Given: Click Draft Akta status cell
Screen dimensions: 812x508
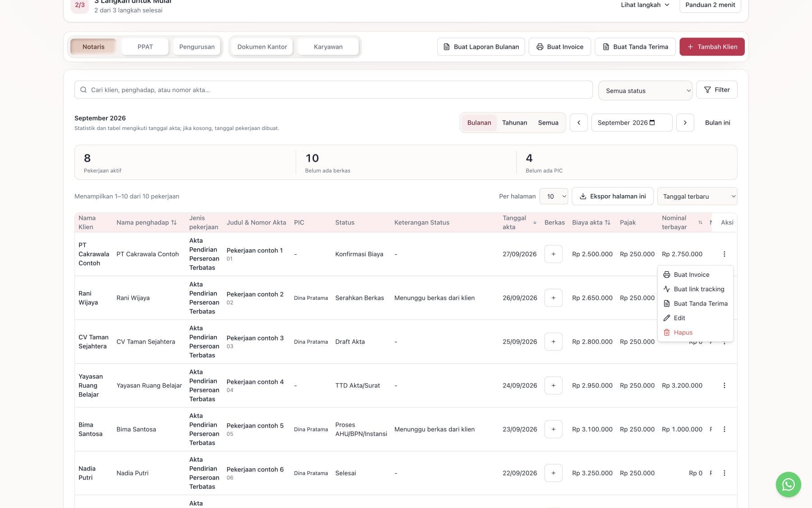Looking at the screenshot, I should coord(350,342).
